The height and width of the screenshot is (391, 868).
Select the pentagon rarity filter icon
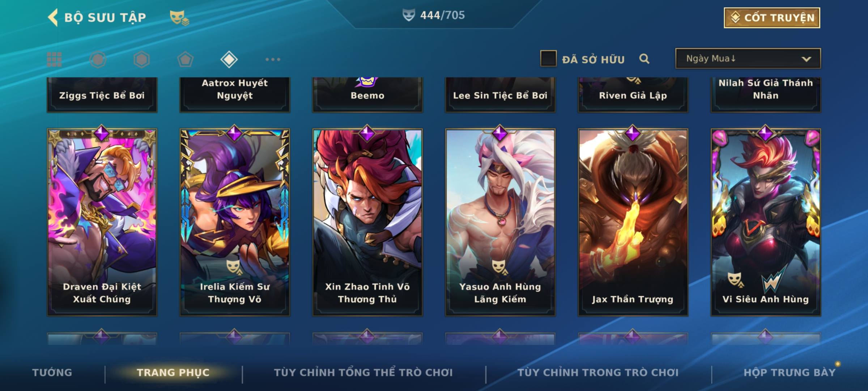[185, 59]
